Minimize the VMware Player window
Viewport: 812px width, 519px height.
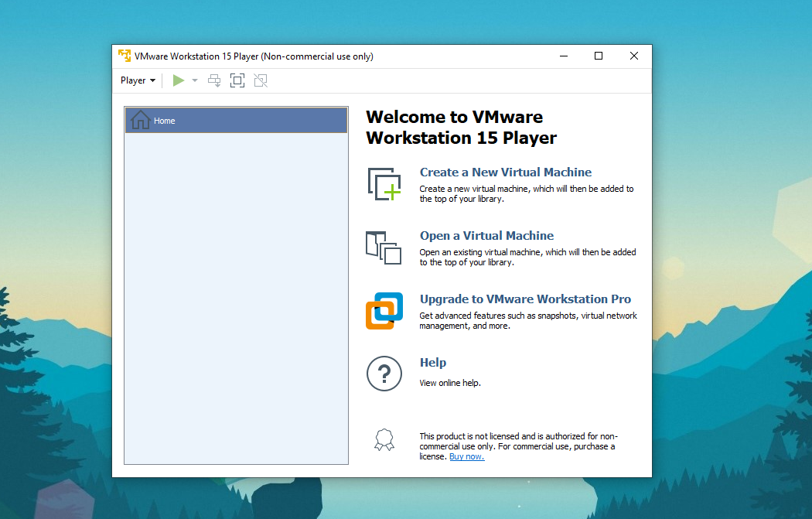tap(564, 56)
